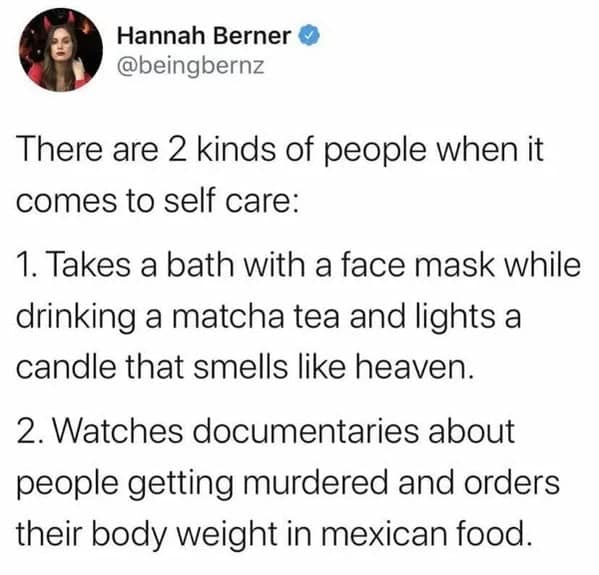
Task: Click the word 'murdered'
Action: (x=315, y=482)
